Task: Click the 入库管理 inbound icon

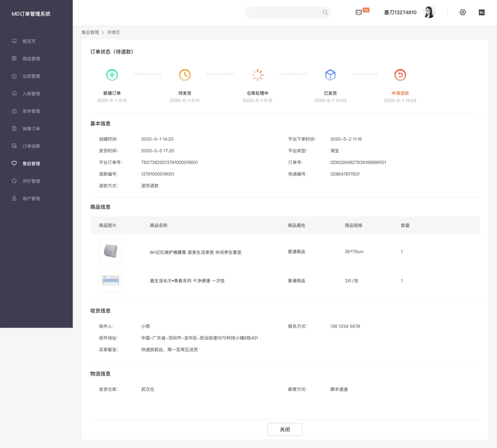Action: pos(14,94)
